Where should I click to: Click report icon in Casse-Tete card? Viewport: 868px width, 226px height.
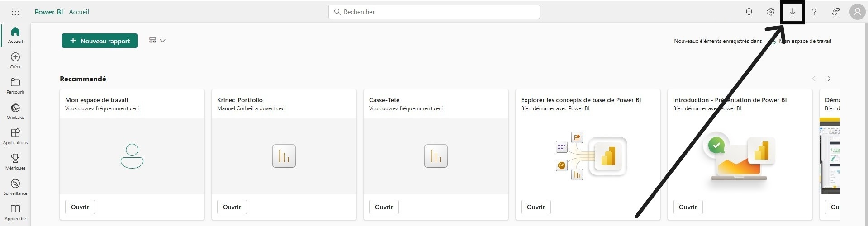436,156
